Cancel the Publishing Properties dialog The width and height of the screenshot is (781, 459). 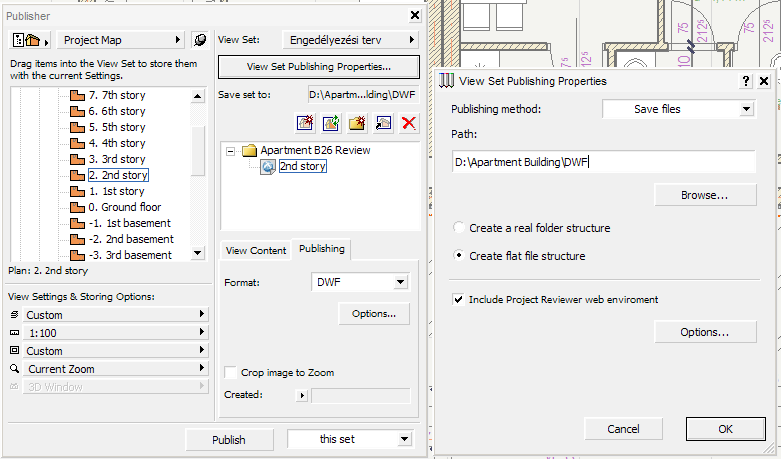pyautogui.click(x=623, y=429)
